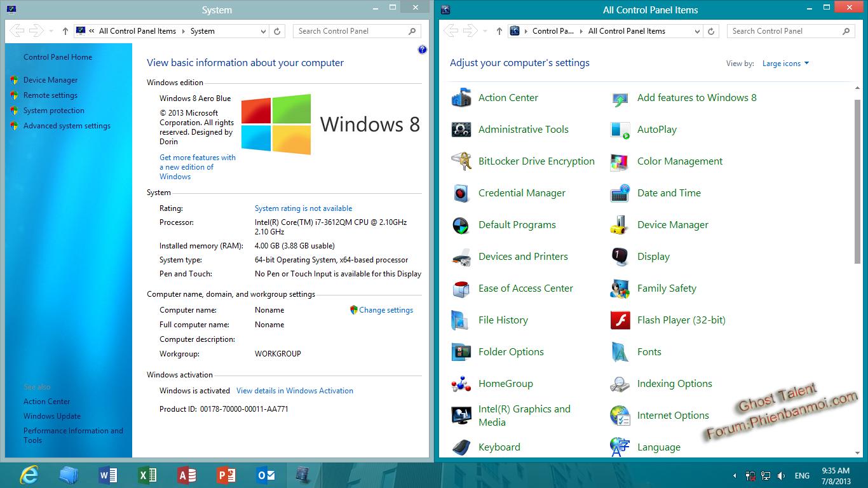Open BitLocker Drive Encryption icon
This screenshot has width=868, height=488.
(461, 161)
